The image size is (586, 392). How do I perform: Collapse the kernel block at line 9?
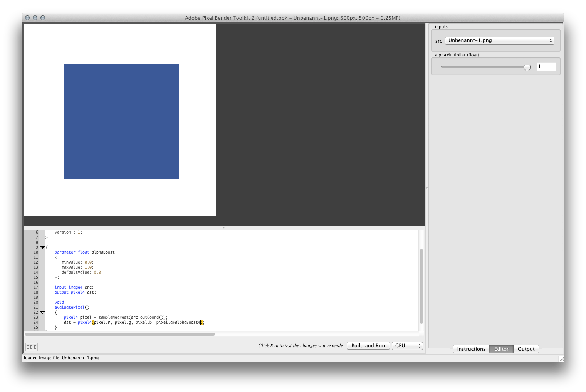[43, 247]
